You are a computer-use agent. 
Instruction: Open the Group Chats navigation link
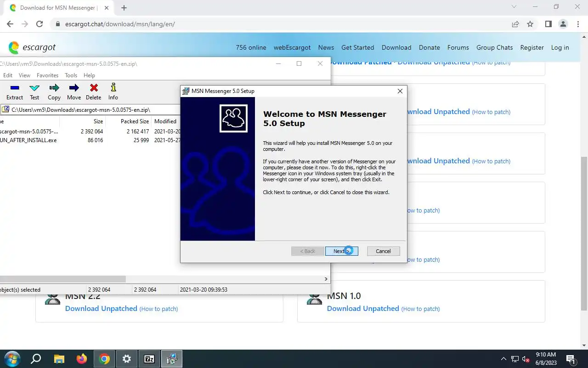tap(495, 47)
